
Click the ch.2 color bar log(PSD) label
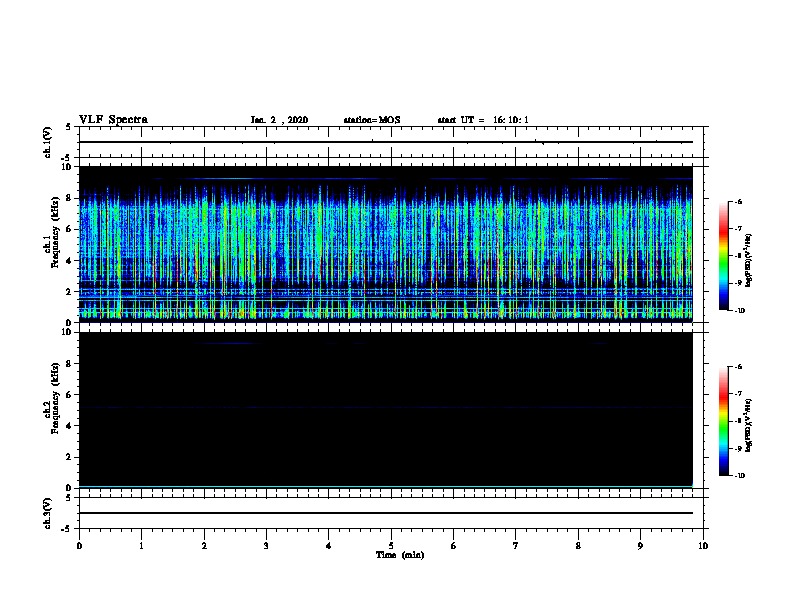tap(748, 426)
